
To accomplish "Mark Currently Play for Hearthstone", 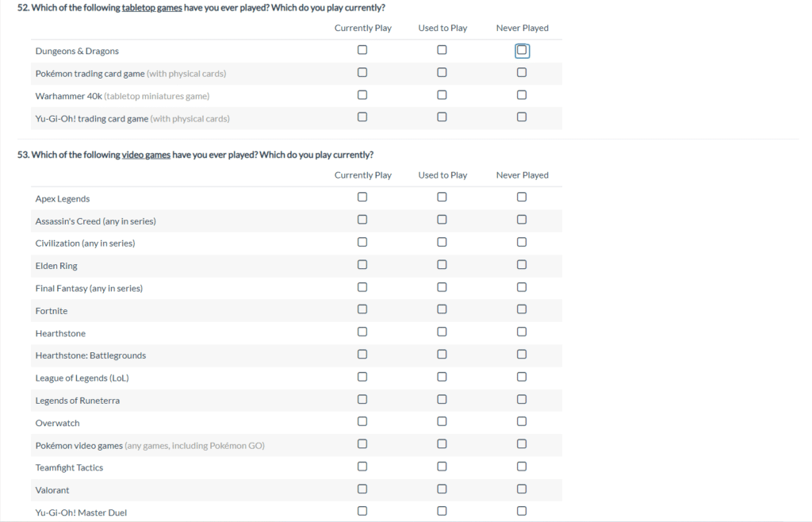I will point(362,332).
